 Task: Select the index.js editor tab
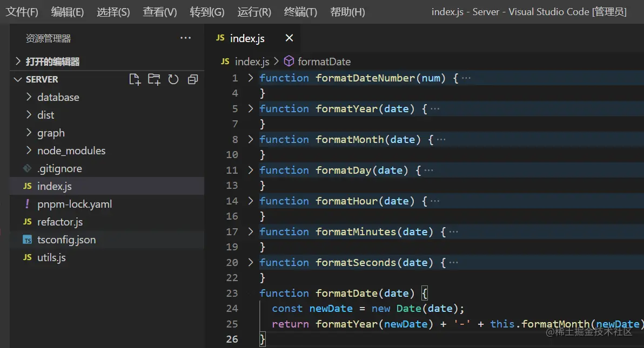tap(247, 38)
